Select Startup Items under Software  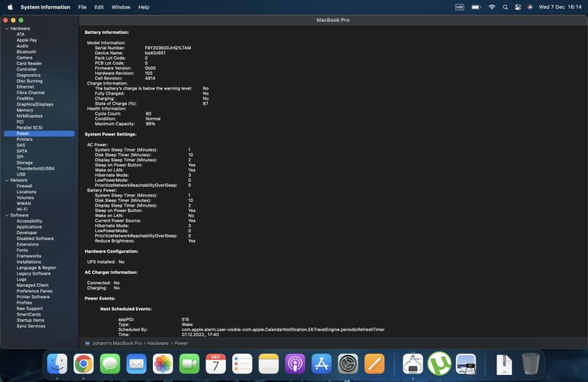tap(30, 320)
